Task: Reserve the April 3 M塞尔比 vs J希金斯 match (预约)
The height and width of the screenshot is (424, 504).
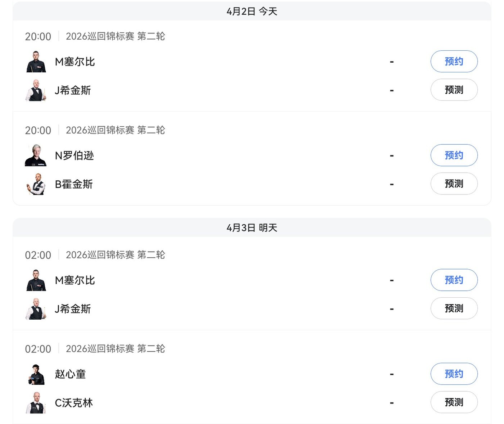Action: coord(454,280)
